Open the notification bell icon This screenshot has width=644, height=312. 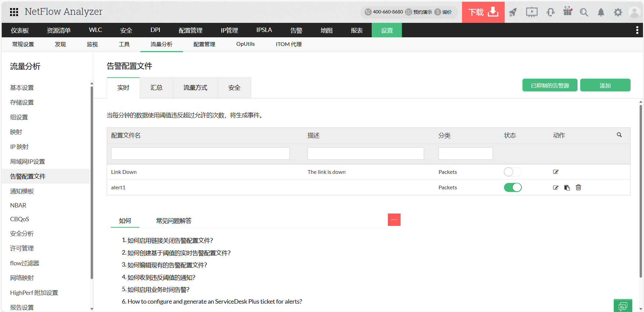[601, 12]
